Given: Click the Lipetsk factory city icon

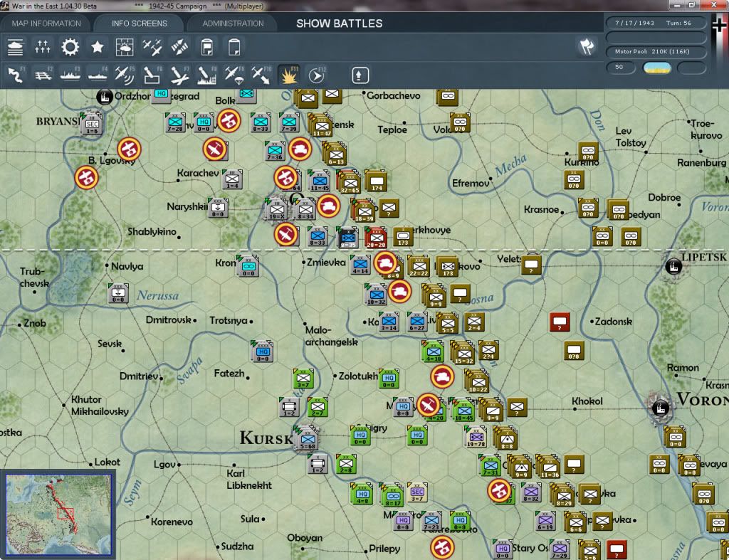Looking at the screenshot, I should 673,267.
